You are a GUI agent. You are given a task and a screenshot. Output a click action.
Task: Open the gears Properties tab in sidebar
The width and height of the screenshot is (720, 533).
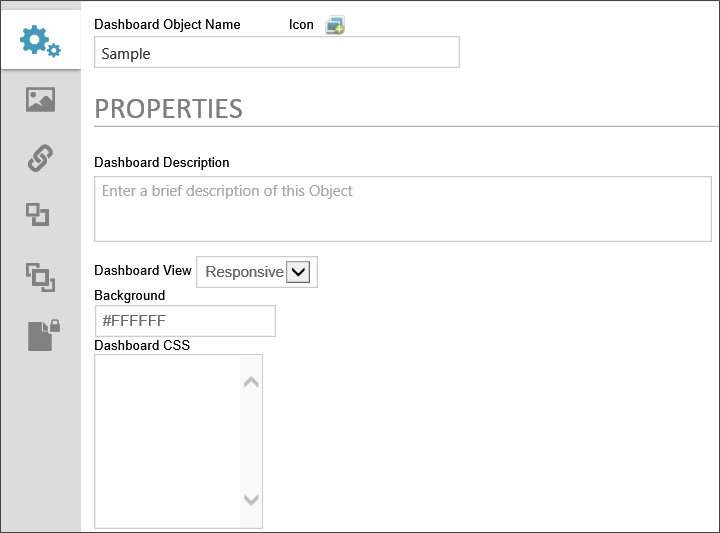tap(40, 41)
